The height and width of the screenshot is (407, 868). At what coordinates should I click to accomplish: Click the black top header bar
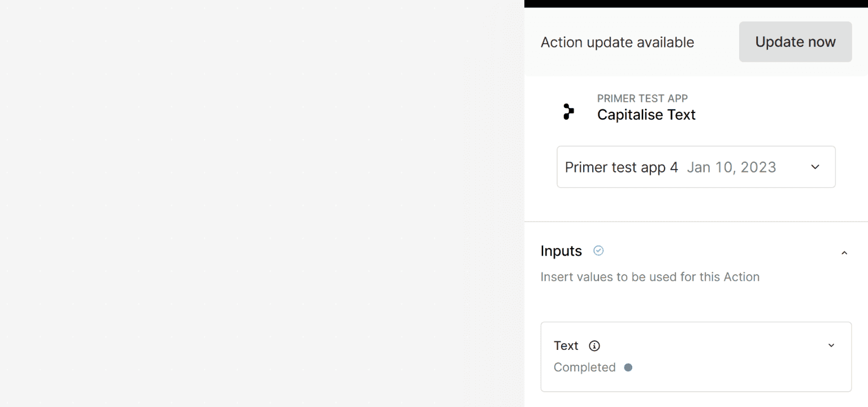point(696,3)
